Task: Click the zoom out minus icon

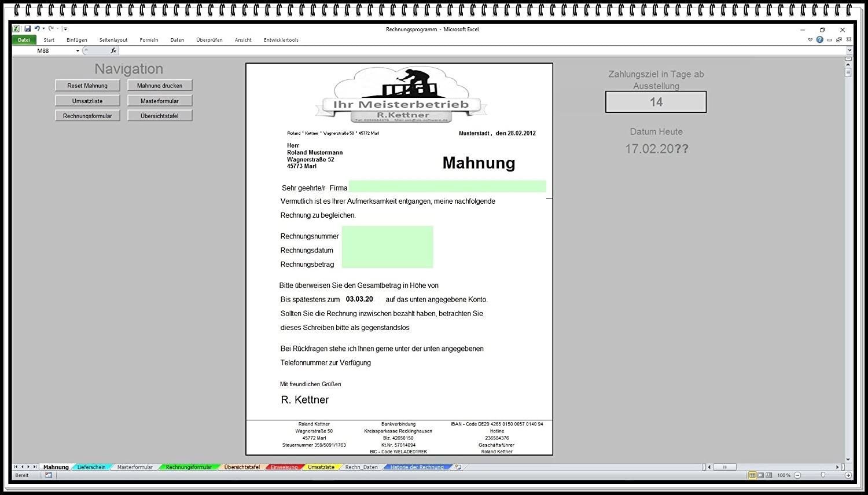Action: [x=797, y=475]
